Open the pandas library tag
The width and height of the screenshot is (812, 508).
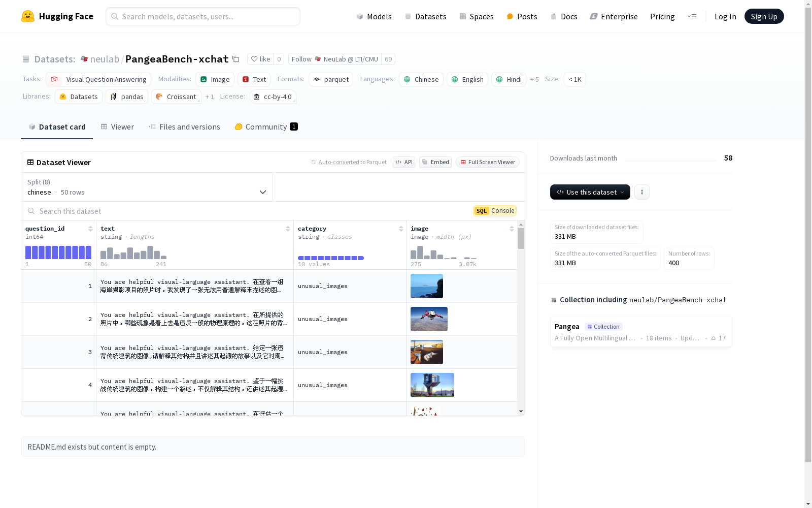(127, 97)
